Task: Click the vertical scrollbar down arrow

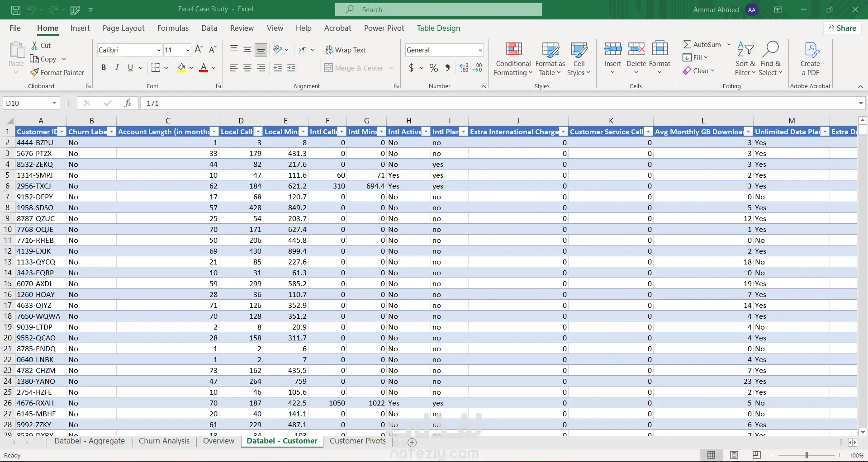Action: 863,432
